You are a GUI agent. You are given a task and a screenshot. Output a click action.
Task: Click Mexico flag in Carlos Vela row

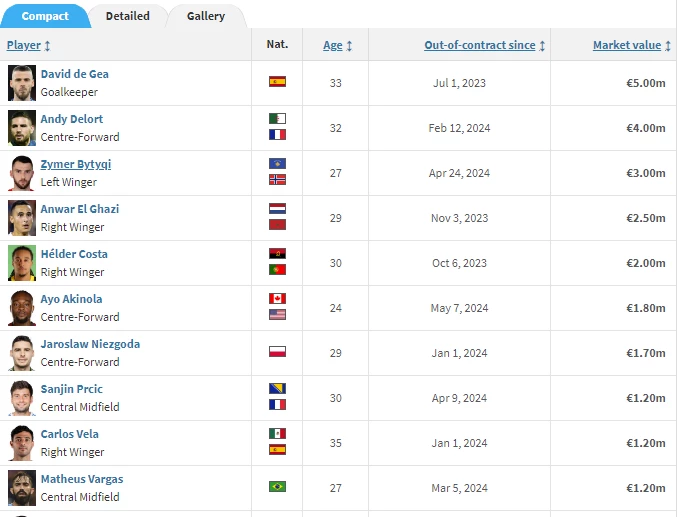point(277,434)
